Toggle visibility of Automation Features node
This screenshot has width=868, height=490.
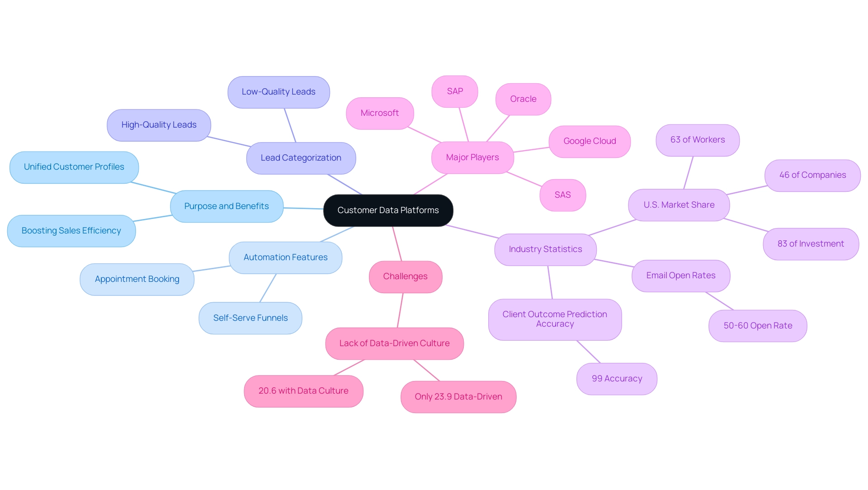click(286, 257)
